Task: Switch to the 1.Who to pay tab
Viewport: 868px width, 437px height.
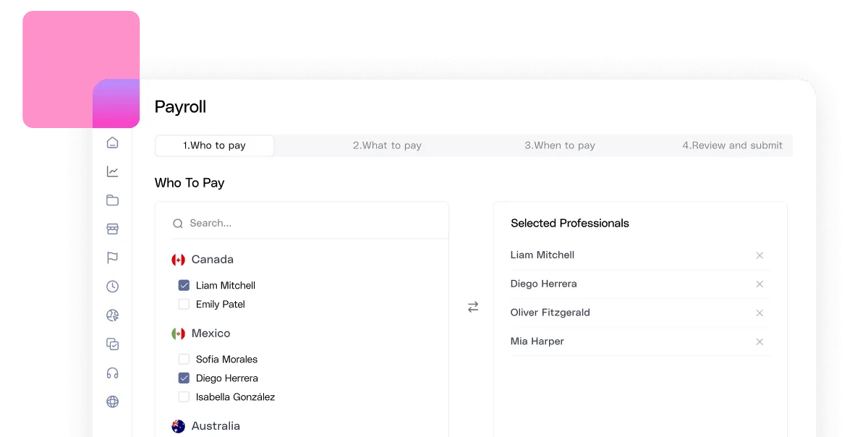Action: pyautogui.click(x=215, y=145)
